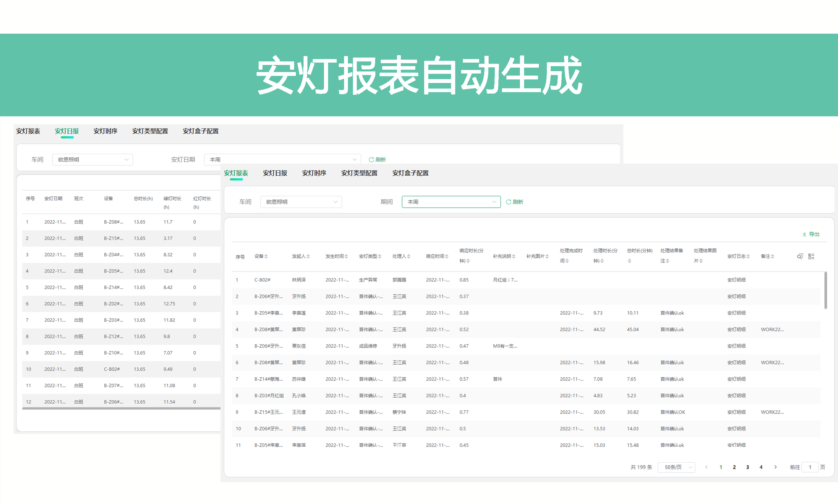Click the next page chevron in pagination
Screen dimensions: 838x504
tap(775, 467)
